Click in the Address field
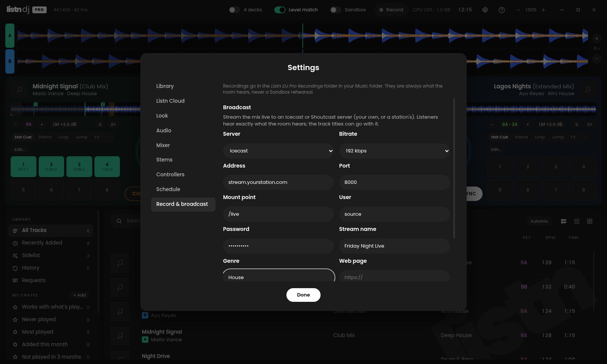 point(278,182)
